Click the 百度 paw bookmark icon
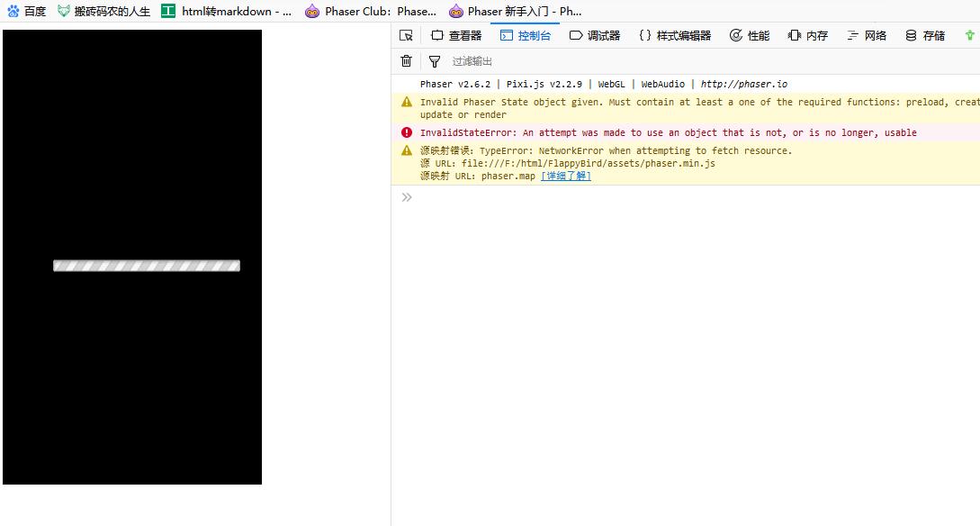The width and height of the screenshot is (980, 526). click(x=13, y=11)
